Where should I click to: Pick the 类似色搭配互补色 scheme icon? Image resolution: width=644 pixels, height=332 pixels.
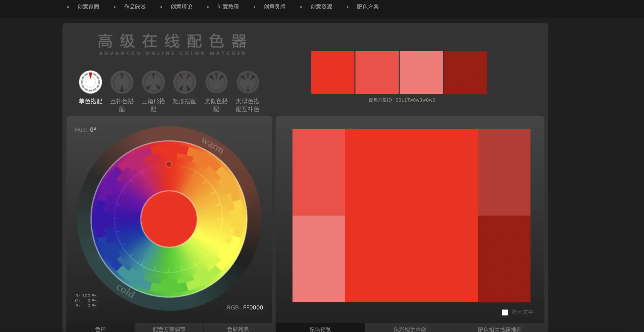click(x=247, y=82)
